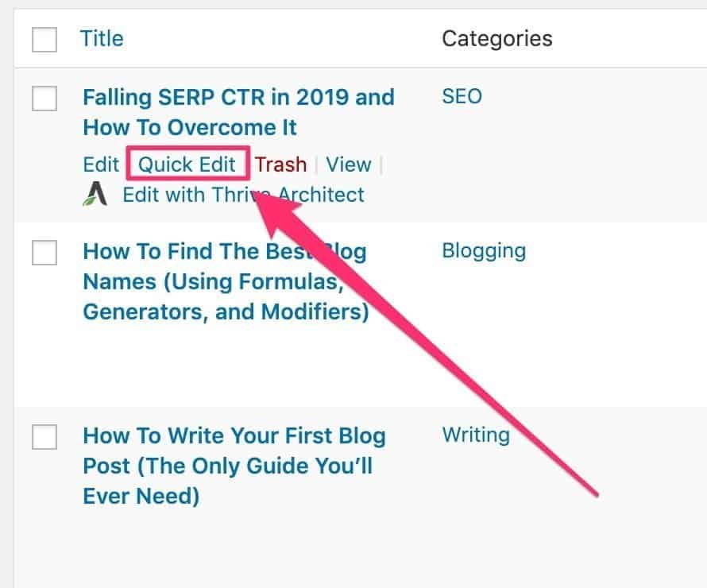
Task: Check the First Blog Post article checkbox
Action: point(44,437)
